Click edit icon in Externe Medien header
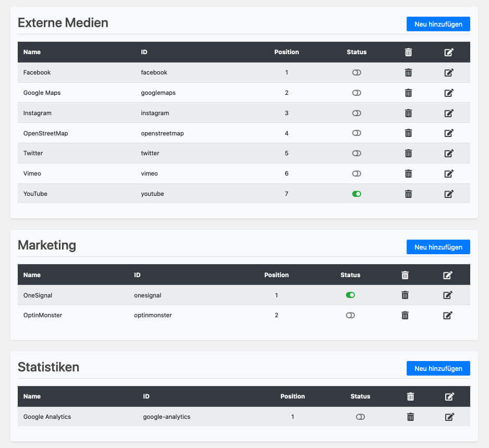The width and height of the screenshot is (489, 448). pyautogui.click(x=449, y=52)
